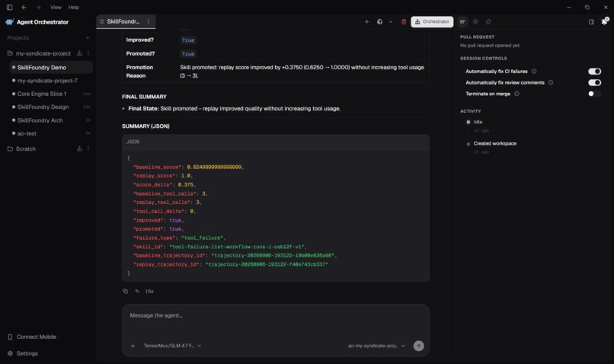Retry the response with the undo icon

(x=137, y=291)
